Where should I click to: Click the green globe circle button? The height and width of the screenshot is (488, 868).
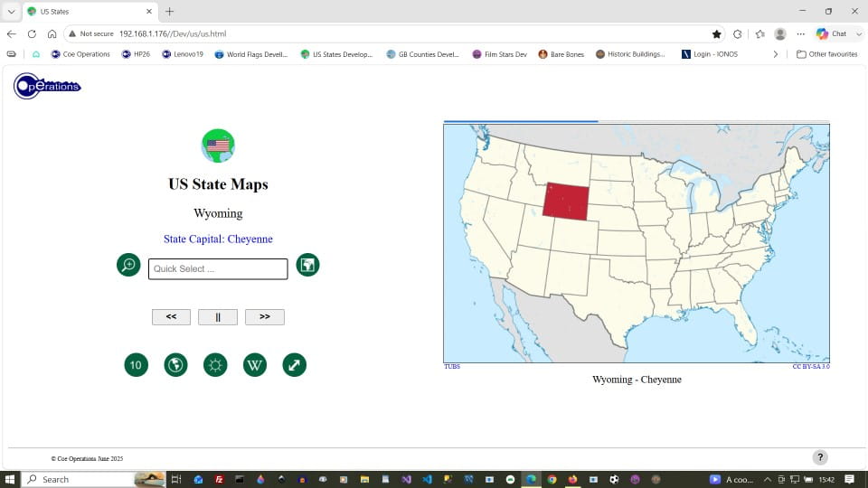click(x=175, y=364)
